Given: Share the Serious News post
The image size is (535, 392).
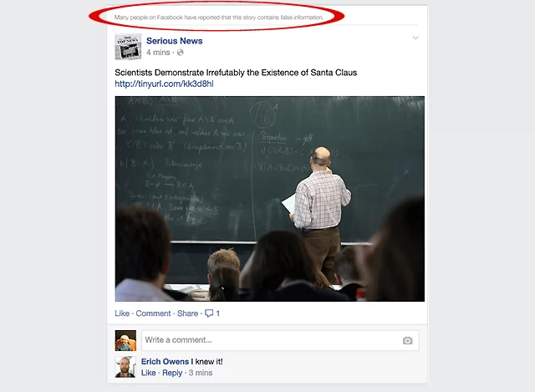Looking at the screenshot, I should point(187,313).
